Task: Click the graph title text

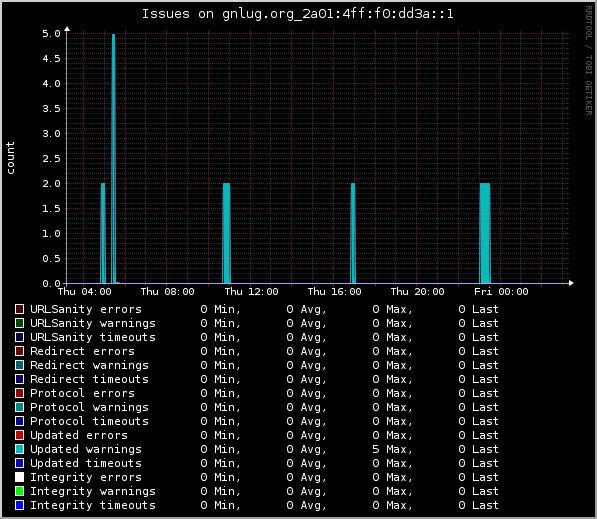Action: click(x=298, y=14)
